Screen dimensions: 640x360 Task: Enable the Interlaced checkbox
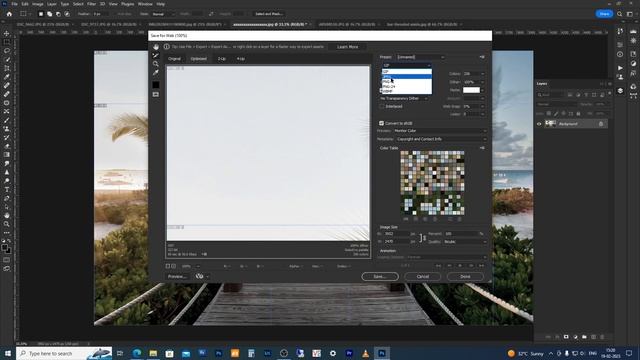pos(382,107)
